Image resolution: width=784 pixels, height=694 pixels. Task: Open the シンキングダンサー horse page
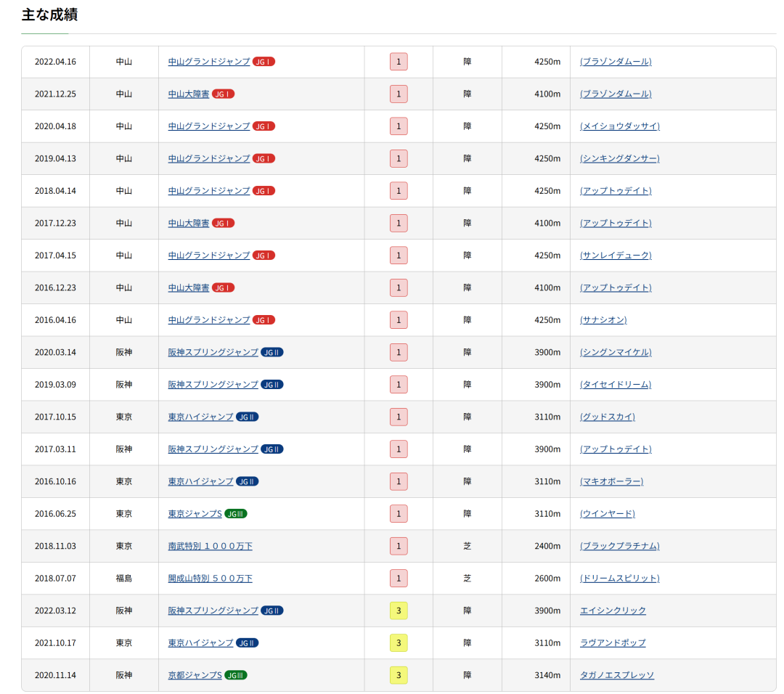pyautogui.click(x=619, y=158)
